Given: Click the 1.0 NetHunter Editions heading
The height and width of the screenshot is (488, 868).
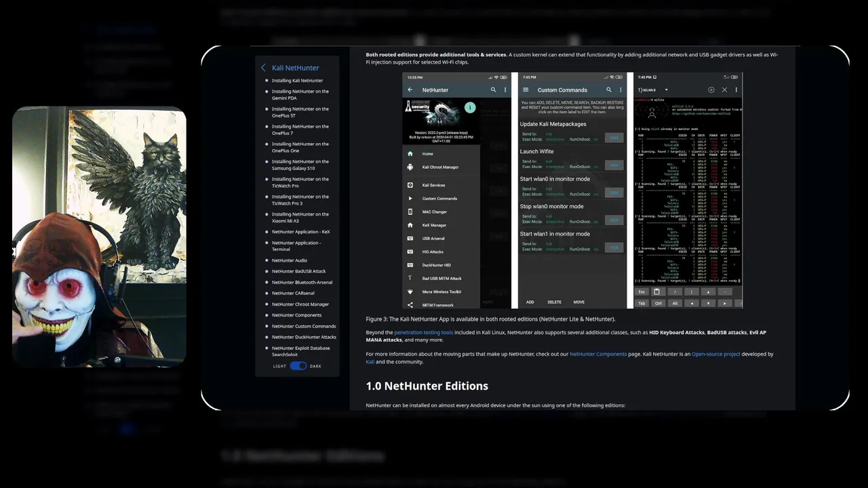Looking at the screenshot, I should (427, 386).
